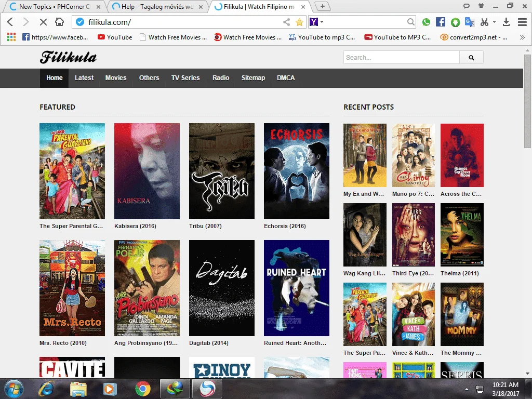Switch to New Topics PHCorner tab
This screenshot has width=532, height=399.
[x=54, y=6]
